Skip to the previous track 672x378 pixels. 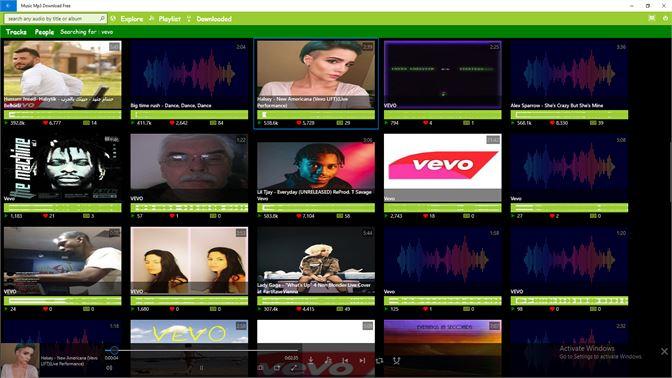click(x=345, y=360)
